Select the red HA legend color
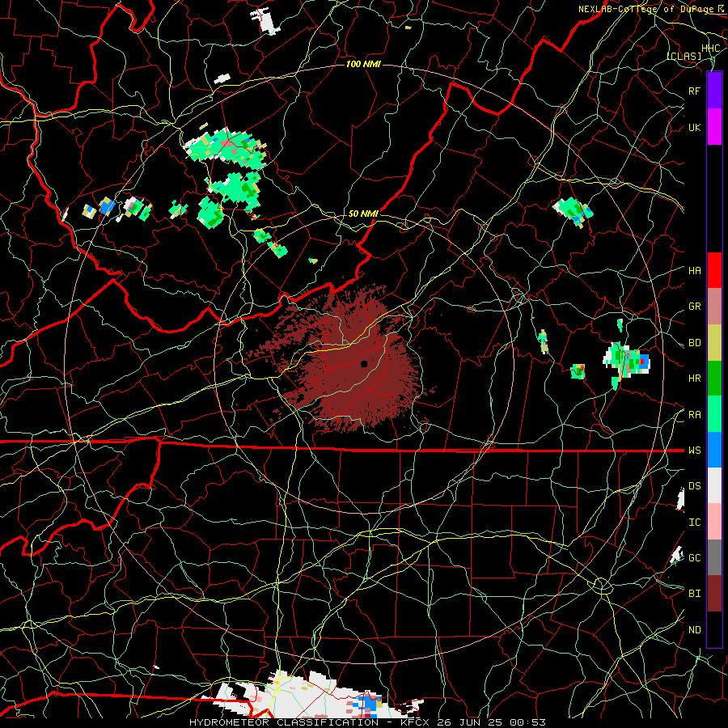The image size is (728, 728). click(x=714, y=270)
